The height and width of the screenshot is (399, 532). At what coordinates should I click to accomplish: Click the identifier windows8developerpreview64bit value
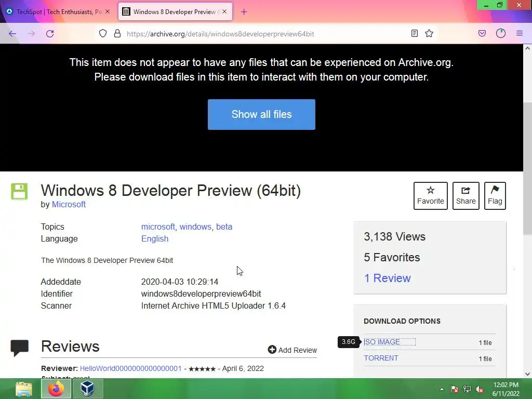tap(201, 294)
